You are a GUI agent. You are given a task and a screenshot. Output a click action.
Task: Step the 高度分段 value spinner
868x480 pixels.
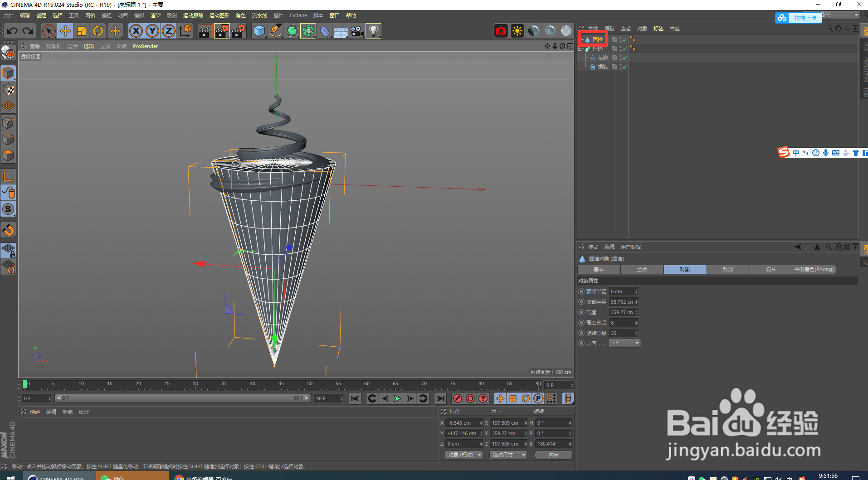[636, 323]
